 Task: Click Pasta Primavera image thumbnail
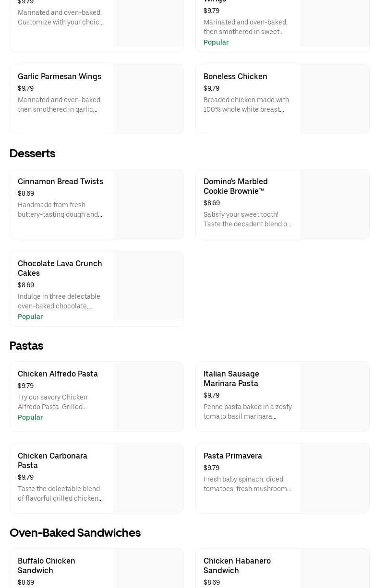pos(335,478)
